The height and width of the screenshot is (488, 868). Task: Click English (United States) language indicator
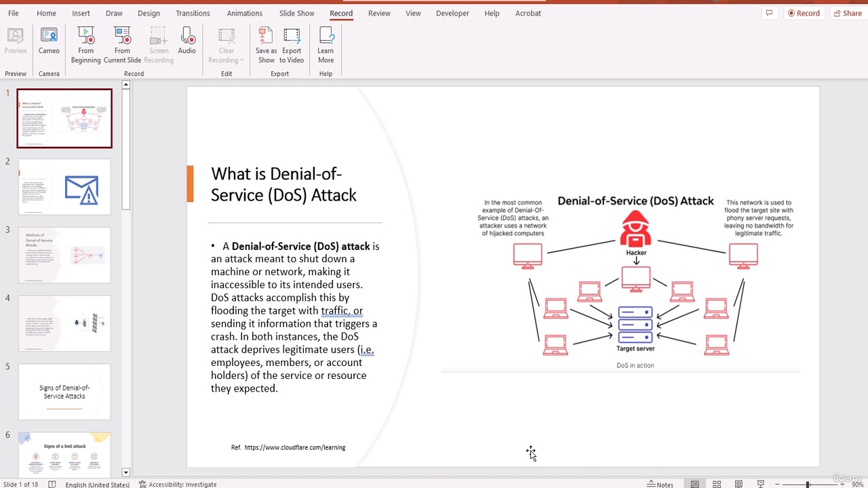click(97, 484)
